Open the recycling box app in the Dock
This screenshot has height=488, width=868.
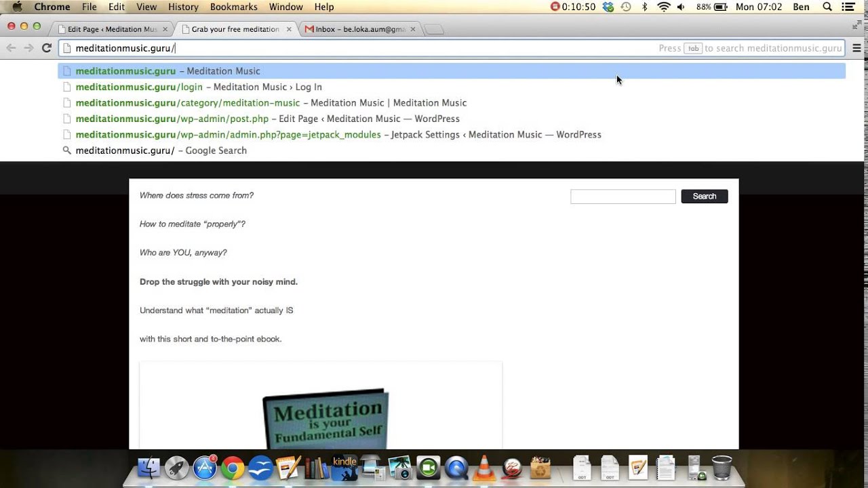click(540, 468)
